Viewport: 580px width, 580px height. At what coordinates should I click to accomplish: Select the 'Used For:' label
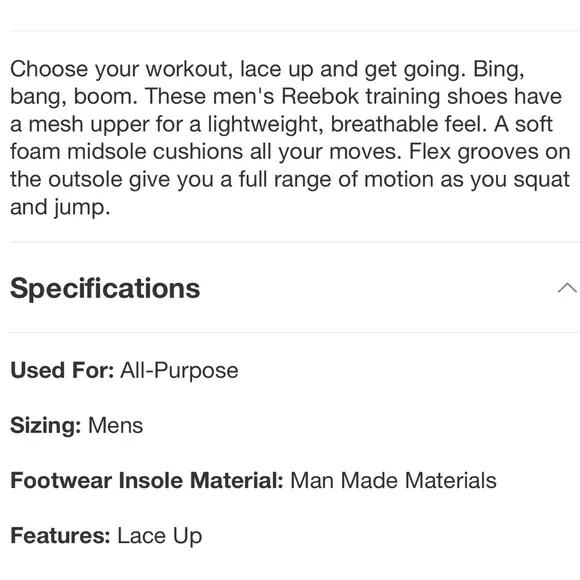pyautogui.click(x=62, y=370)
